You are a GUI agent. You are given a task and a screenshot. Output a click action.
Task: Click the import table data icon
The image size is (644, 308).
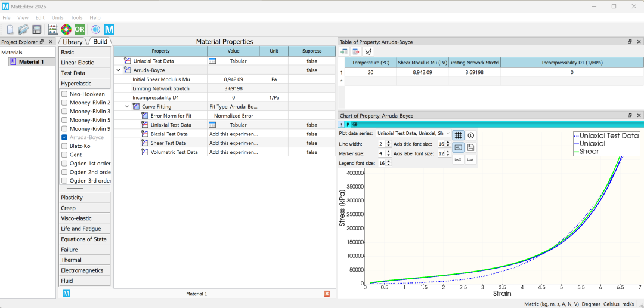344,52
